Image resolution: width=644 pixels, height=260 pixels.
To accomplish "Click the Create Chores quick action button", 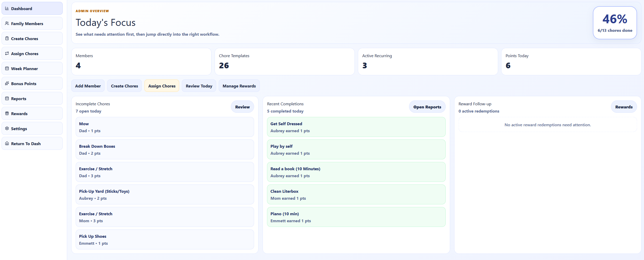I will (124, 86).
